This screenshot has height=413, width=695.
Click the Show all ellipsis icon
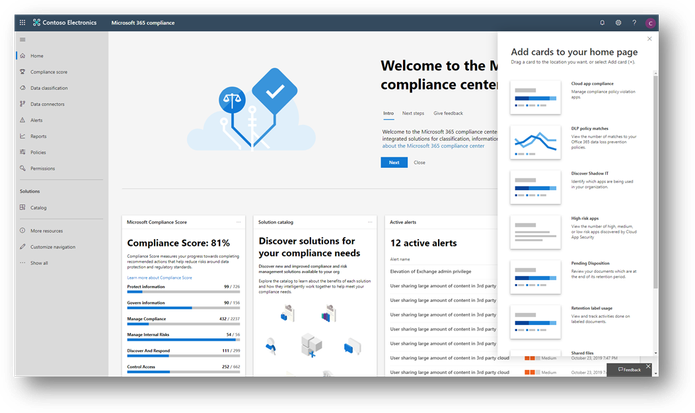pos(23,263)
